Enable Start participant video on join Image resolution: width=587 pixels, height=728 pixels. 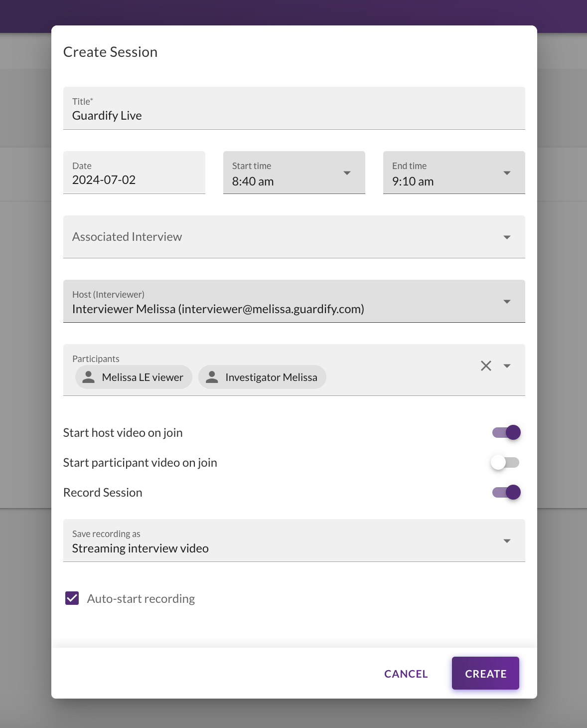click(x=505, y=462)
